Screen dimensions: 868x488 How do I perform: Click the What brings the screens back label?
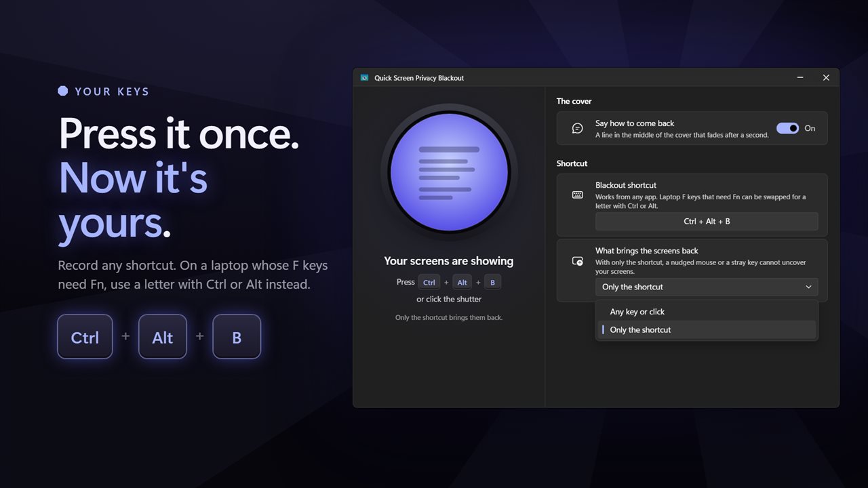point(647,251)
